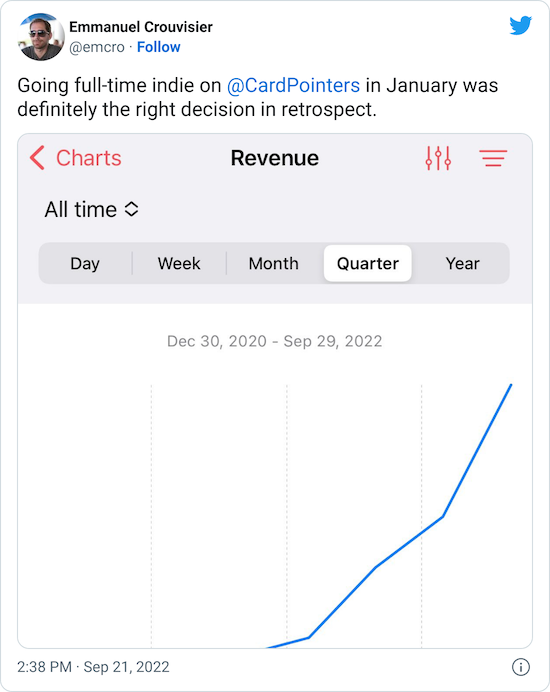This screenshot has height=692, width=550.
Task: Click the up-down chevrons next to All time
Action: (x=132, y=209)
